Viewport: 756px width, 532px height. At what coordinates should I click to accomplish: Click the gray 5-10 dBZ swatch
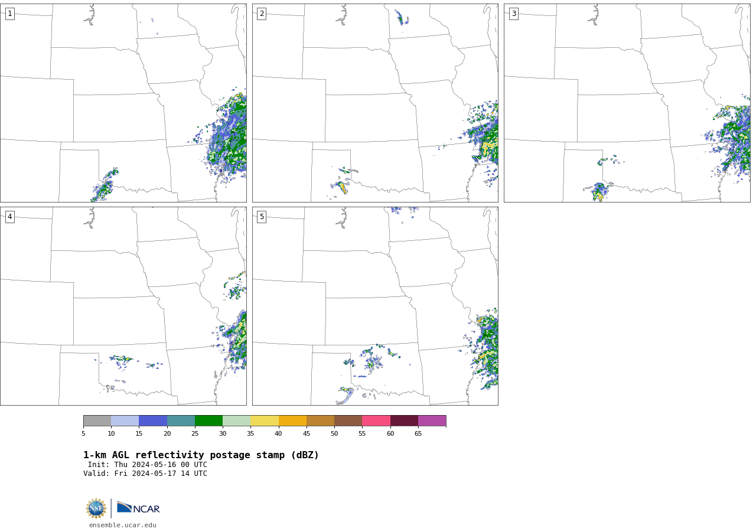[97, 420]
